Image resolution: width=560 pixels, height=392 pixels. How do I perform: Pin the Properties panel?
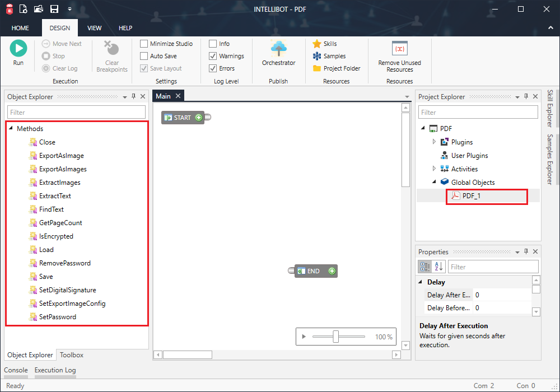(526, 251)
